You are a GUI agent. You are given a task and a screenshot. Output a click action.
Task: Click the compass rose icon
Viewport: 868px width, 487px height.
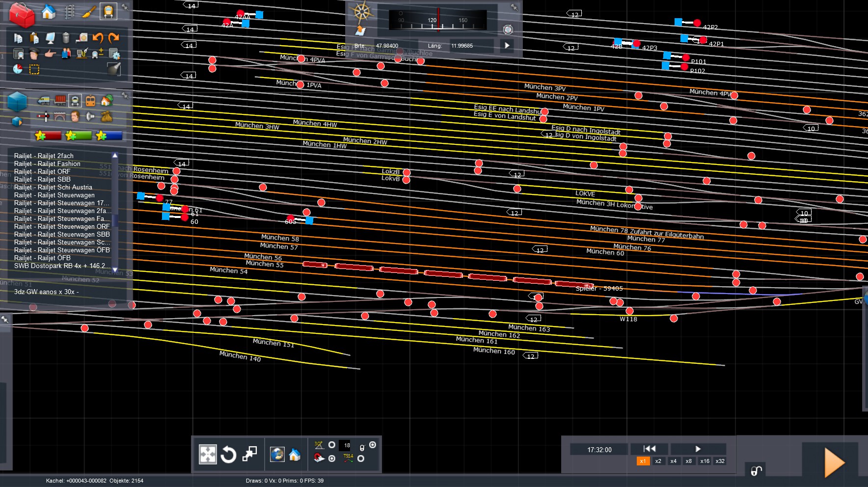(x=362, y=12)
